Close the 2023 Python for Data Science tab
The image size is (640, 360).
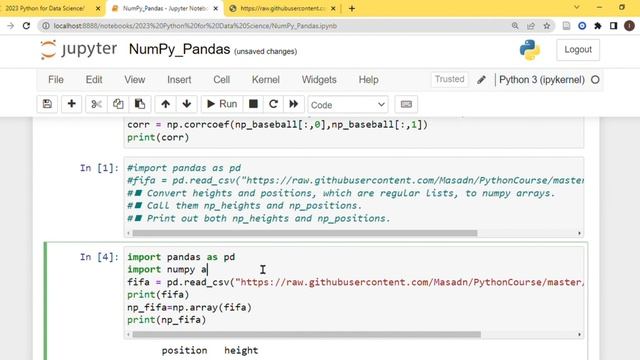(x=98, y=8)
